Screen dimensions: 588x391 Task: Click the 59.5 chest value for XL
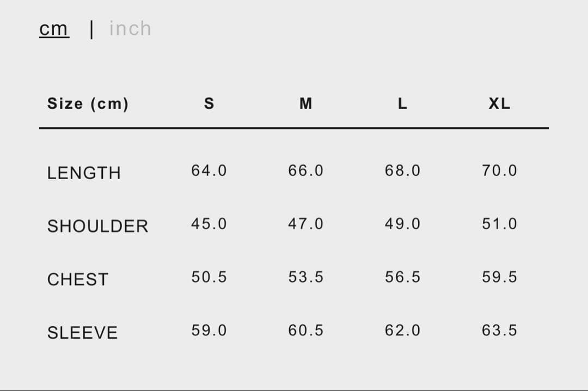pyautogui.click(x=499, y=277)
